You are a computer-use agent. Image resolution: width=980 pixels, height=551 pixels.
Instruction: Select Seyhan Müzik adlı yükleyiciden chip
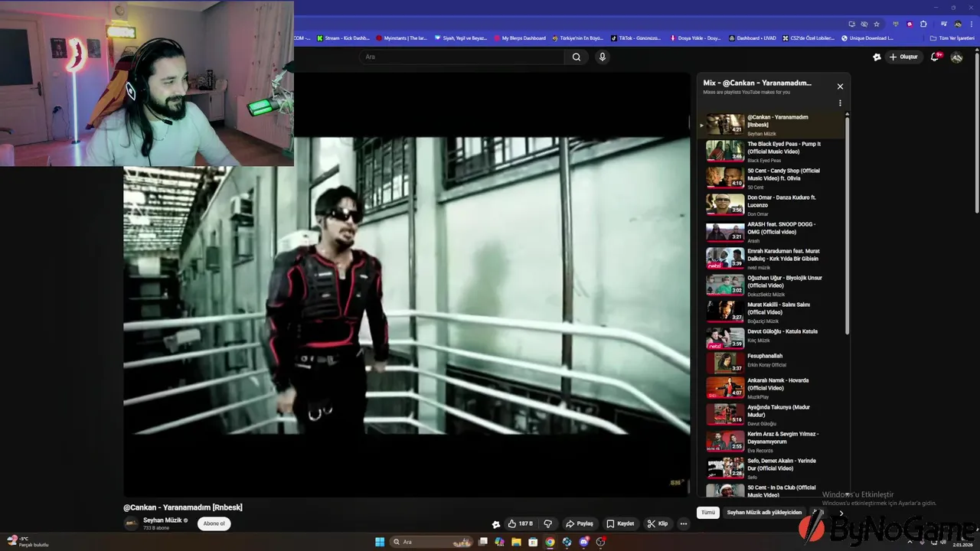point(764,512)
